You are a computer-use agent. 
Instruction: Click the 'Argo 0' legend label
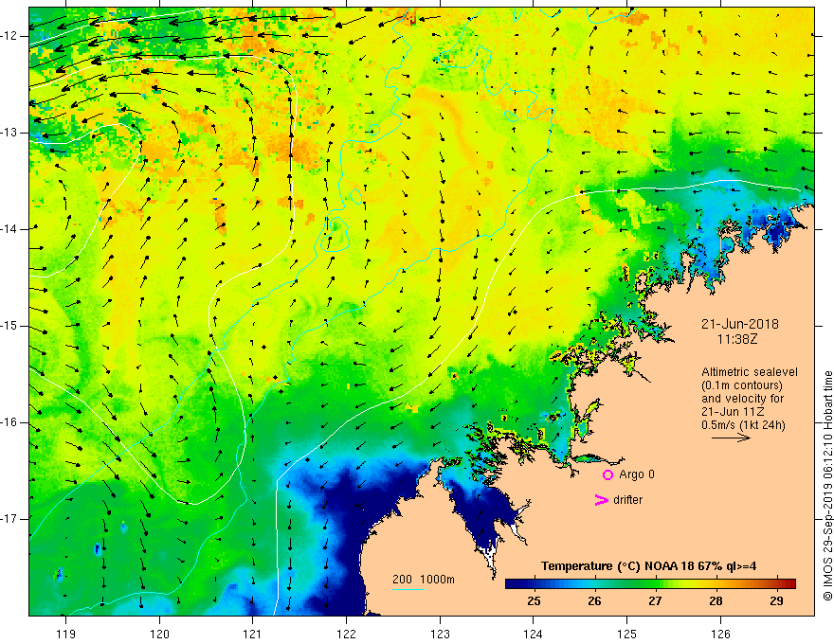tap(637, 474)
